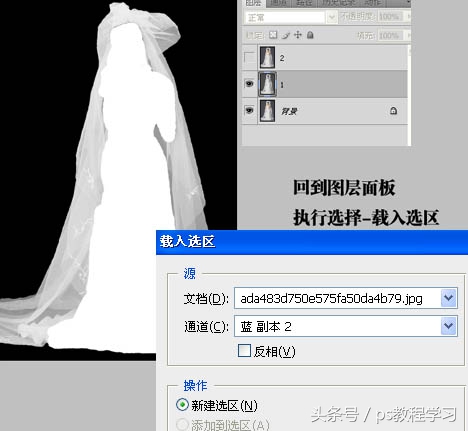
Task: Hide the 背景 layer eye icon
Action: click(x=249, y=110)
